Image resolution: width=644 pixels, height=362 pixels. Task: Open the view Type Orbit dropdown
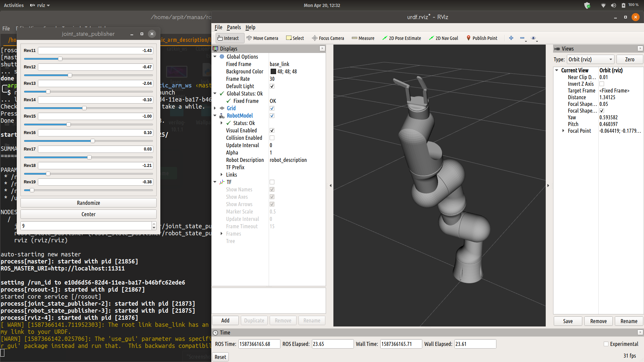click(x=590, y=59)
